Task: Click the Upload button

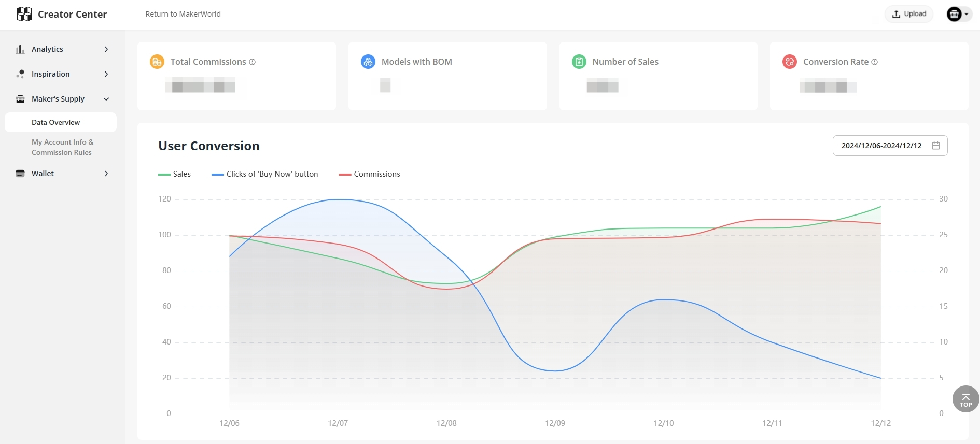Action: click(x=909, y=14)
